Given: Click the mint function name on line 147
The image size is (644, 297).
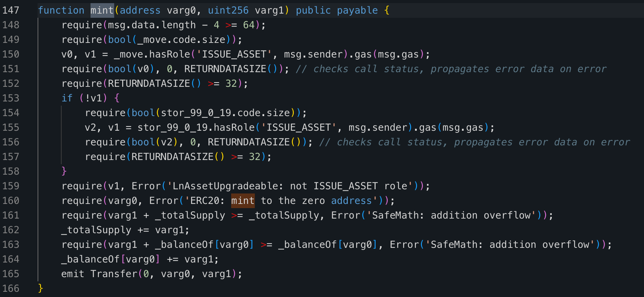Looking at the screenshot, I should coord(102,10).
